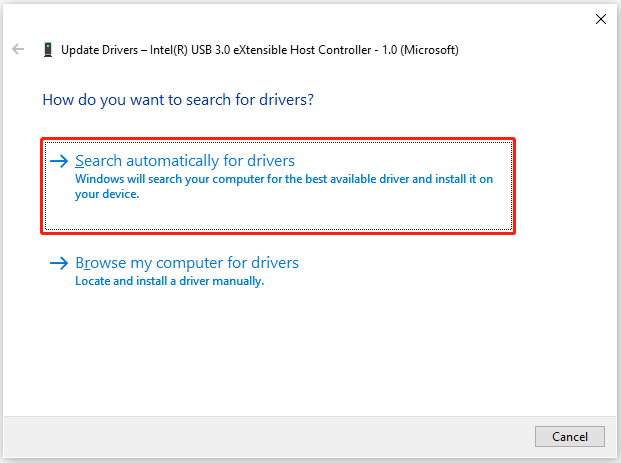Click the Update Drivers – Intel(R) USB 3.0 title text
Viewport: 621px width, 463px height.
pos(260,50)
